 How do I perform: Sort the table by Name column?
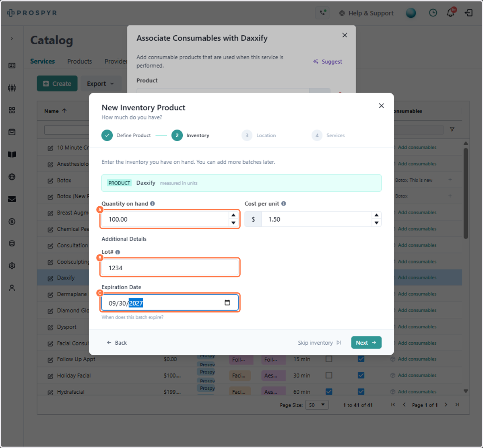[x=56, y=111]
